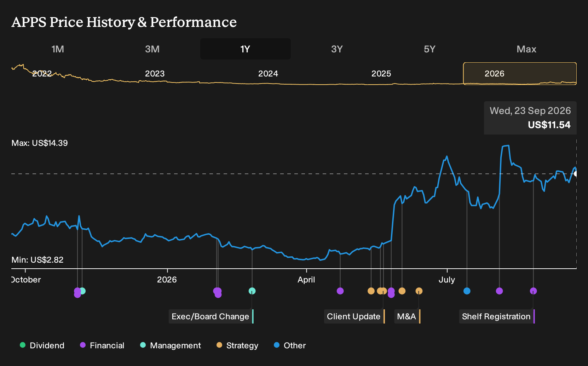
Task: Click the April axis label
Action: click(x=306, y=280)
